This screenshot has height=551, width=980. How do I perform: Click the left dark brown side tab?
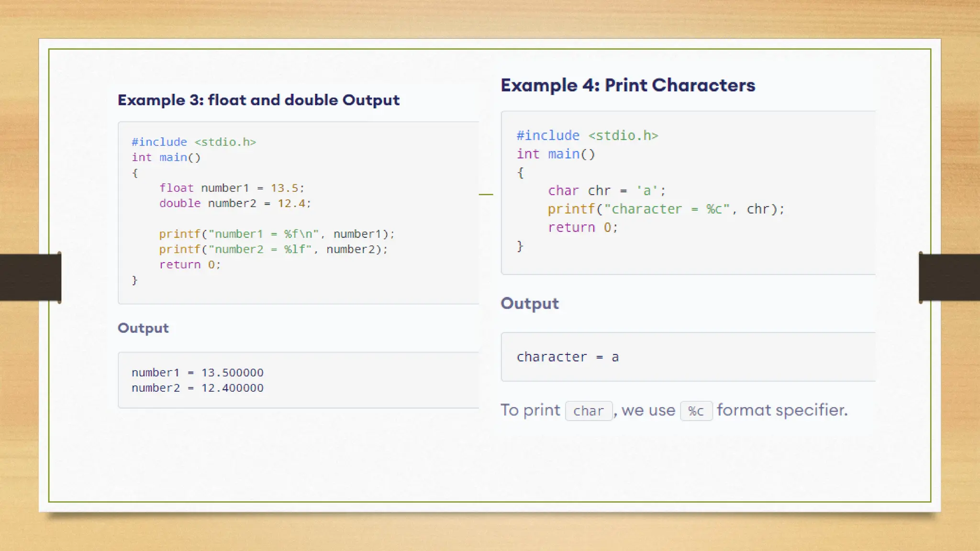(x=30, y=277)
